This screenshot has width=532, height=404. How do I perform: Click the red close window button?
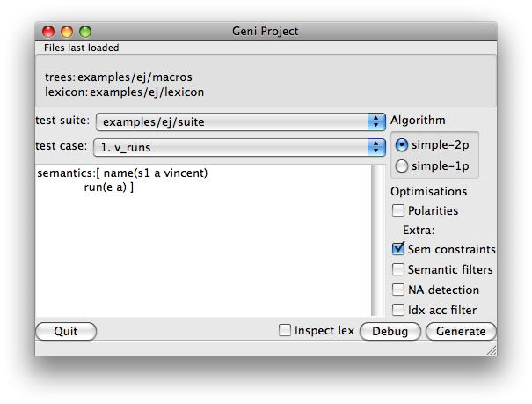coord(48,32)
